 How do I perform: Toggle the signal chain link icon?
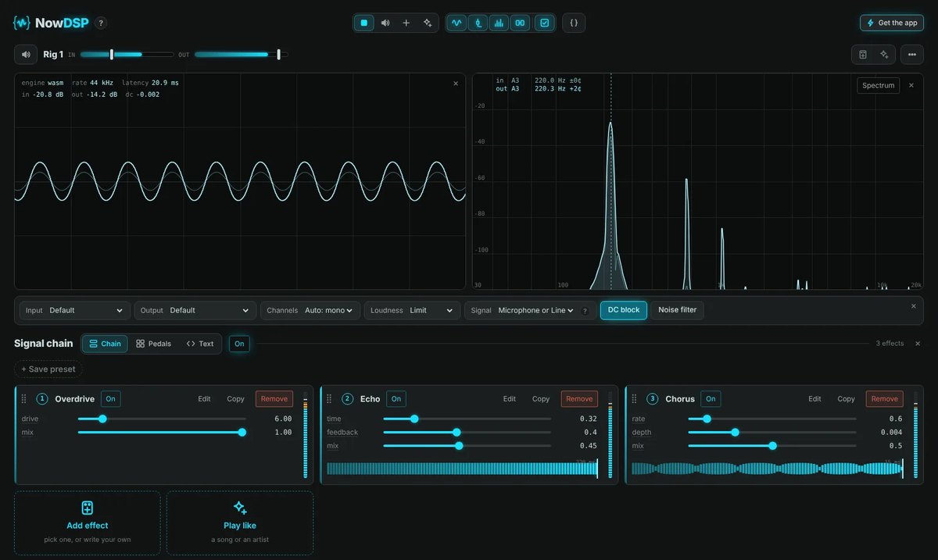[521, 23]
